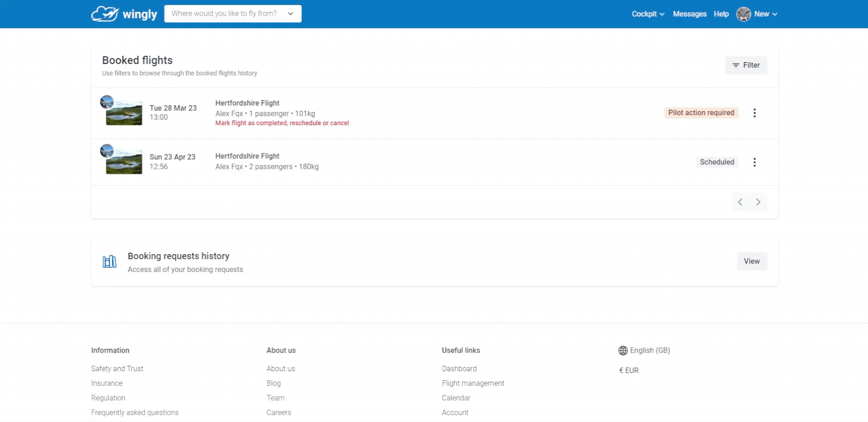Select the Hertfordshire Flight title with 2 passengers
This screenshot has width=868, height=422.
tap(247, 156)
